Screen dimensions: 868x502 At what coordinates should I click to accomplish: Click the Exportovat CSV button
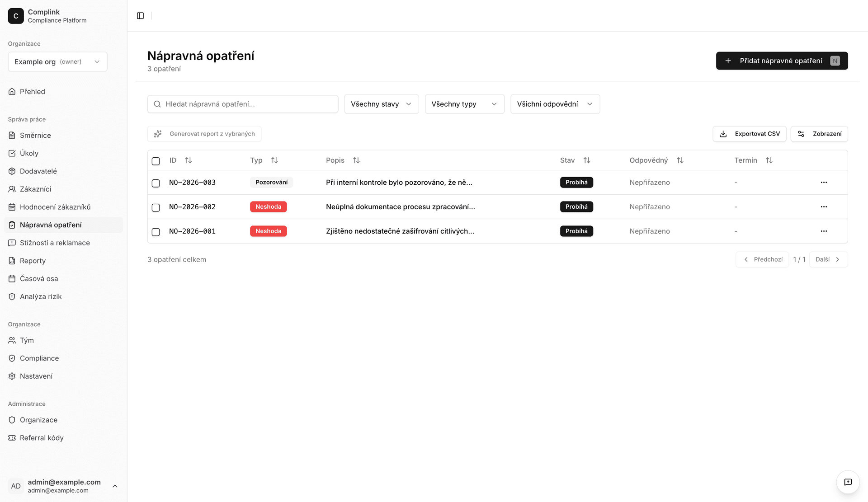coord(749,134)
